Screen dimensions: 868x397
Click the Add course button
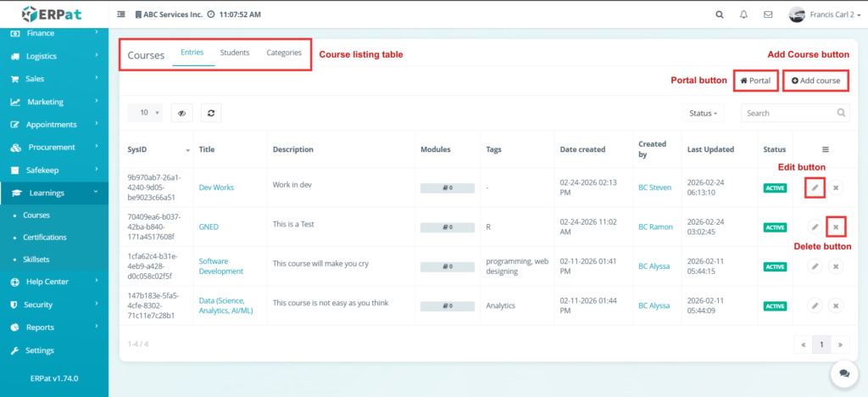[815, 81]
